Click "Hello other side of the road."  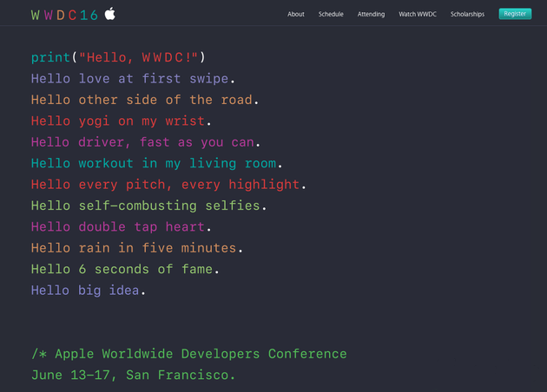pyautogui.click(x=145, y=100)
